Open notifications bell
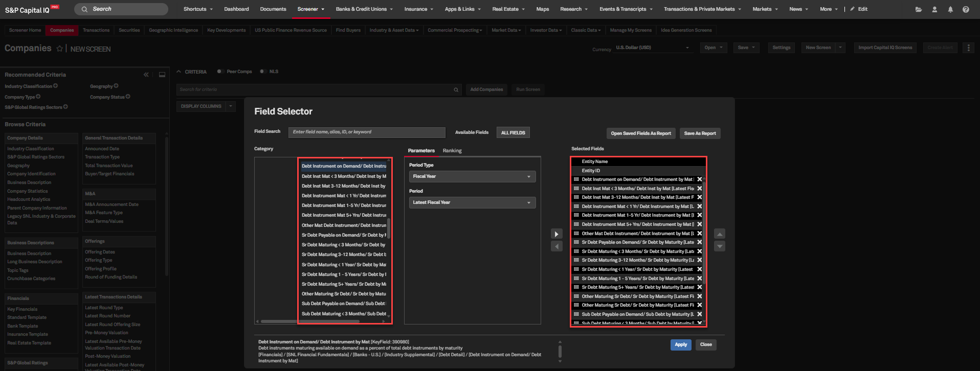The width and height of the screenshot is (980, 371). click(950, 9)
